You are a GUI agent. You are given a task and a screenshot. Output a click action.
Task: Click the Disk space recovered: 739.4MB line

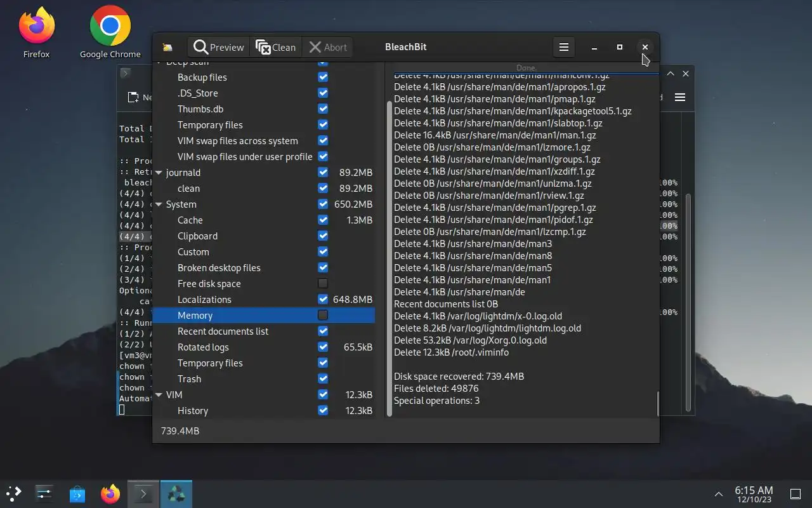click(459, 376)
